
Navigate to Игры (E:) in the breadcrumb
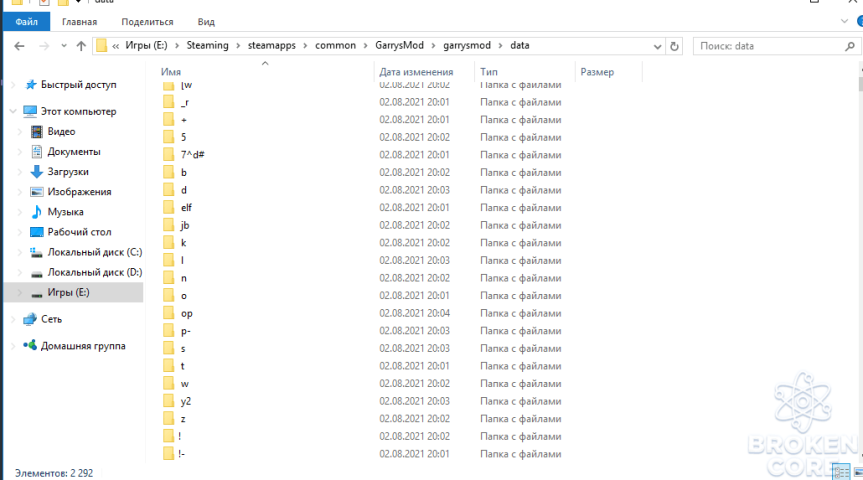(146, 45)
